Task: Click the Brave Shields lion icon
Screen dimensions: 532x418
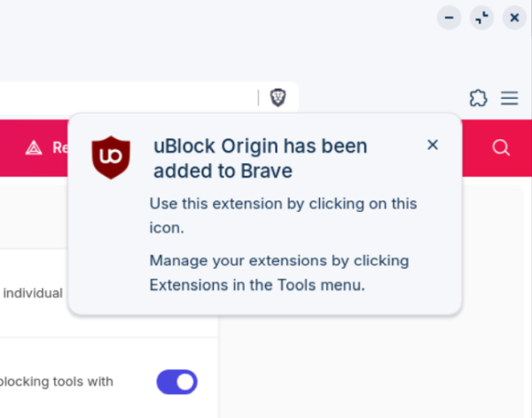Action: 278,98
